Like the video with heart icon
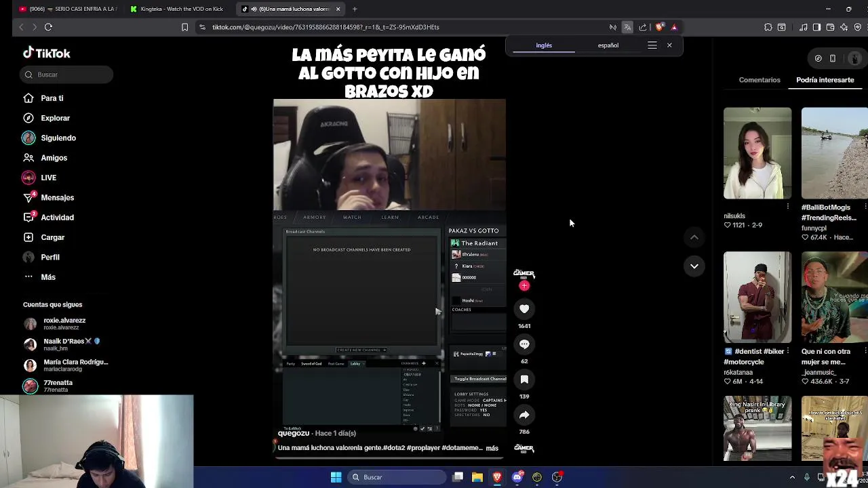 click(x=524, y=309)
